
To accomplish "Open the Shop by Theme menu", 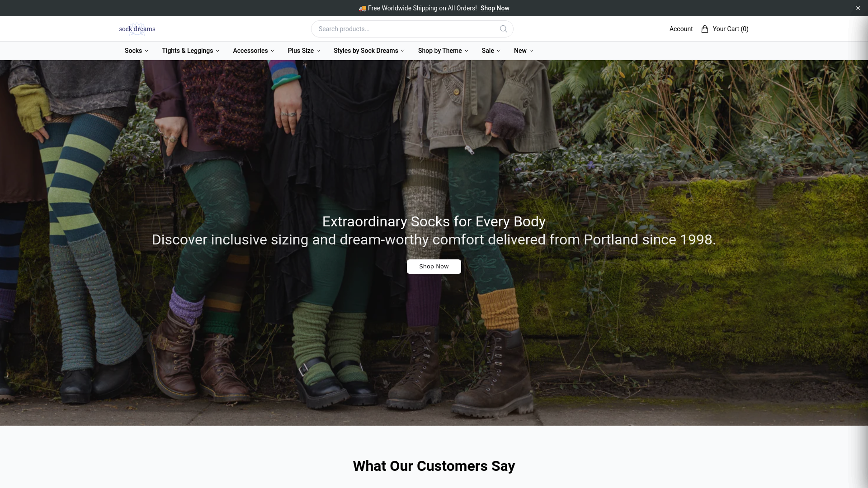I will point(443,51).
